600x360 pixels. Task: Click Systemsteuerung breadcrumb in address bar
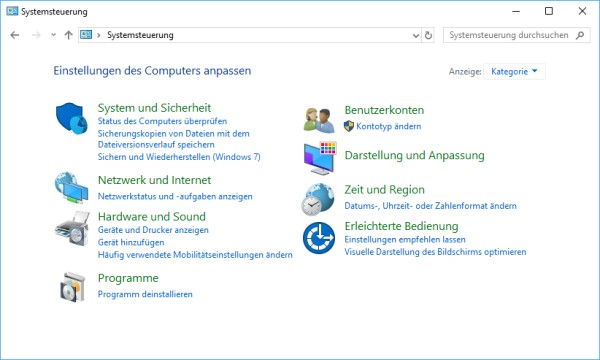coord(140,35)
